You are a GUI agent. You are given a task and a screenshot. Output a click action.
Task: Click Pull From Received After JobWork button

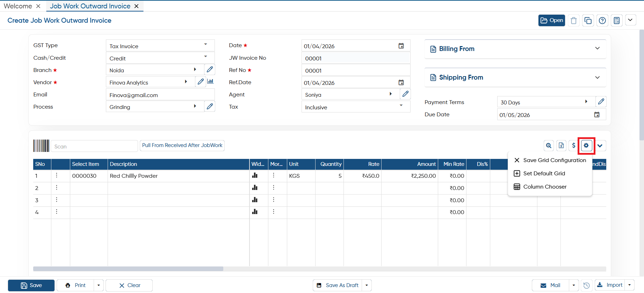(182, 145)
